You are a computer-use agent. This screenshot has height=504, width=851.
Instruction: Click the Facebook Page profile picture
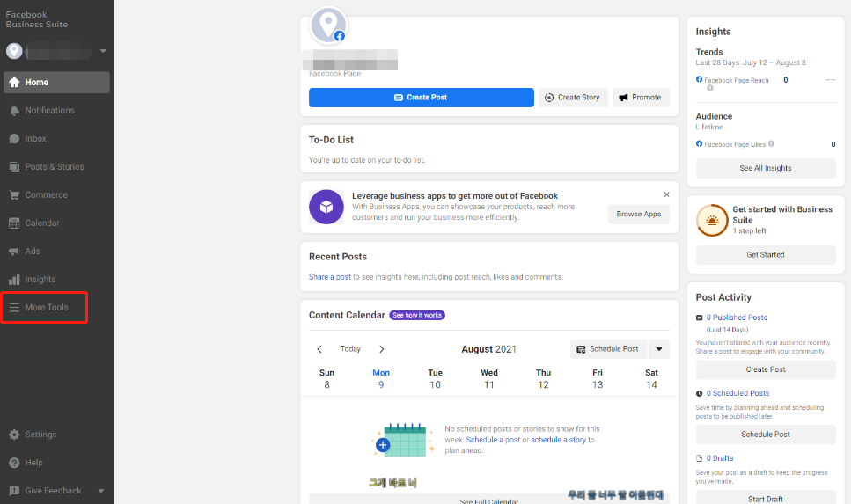pos(328,25)
